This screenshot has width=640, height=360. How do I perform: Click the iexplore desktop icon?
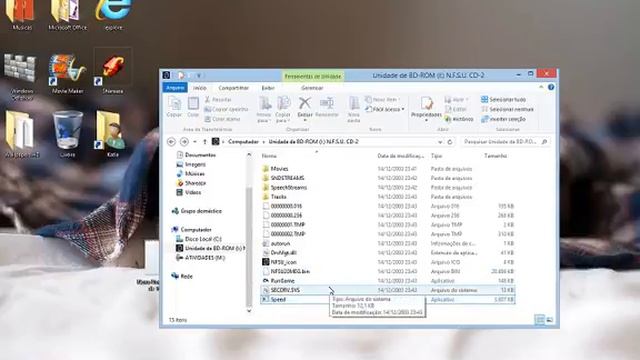(113, 14)
